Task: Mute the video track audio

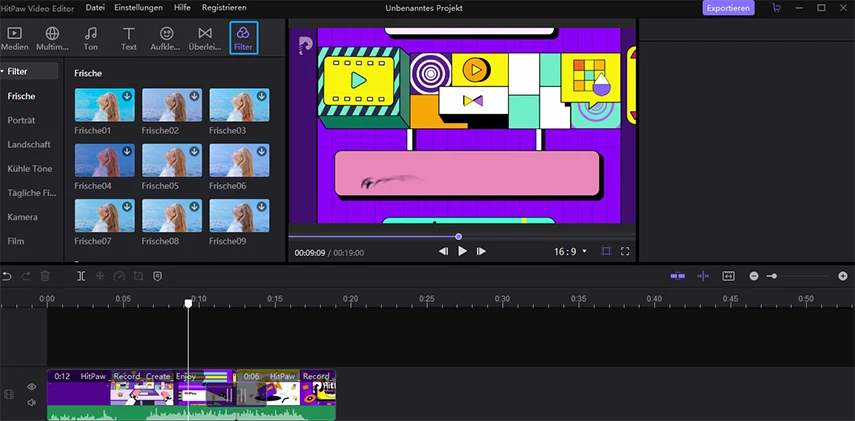Action: (x=32, y=402)
